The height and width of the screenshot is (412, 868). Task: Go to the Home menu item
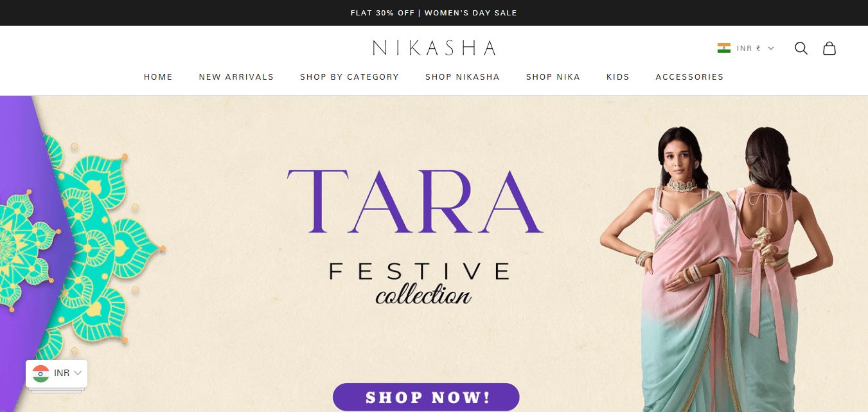coord(158,76)
